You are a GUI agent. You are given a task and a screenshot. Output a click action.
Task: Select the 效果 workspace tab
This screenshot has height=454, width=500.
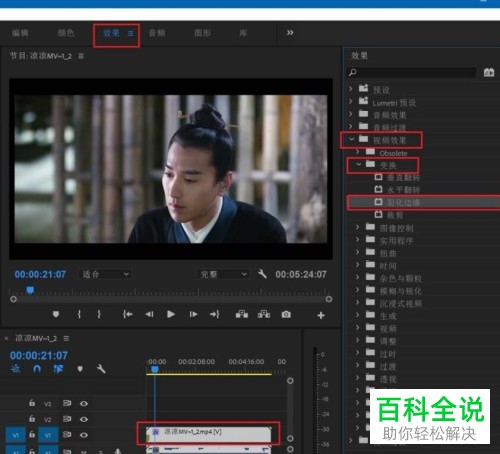click(x=111, y=33)
